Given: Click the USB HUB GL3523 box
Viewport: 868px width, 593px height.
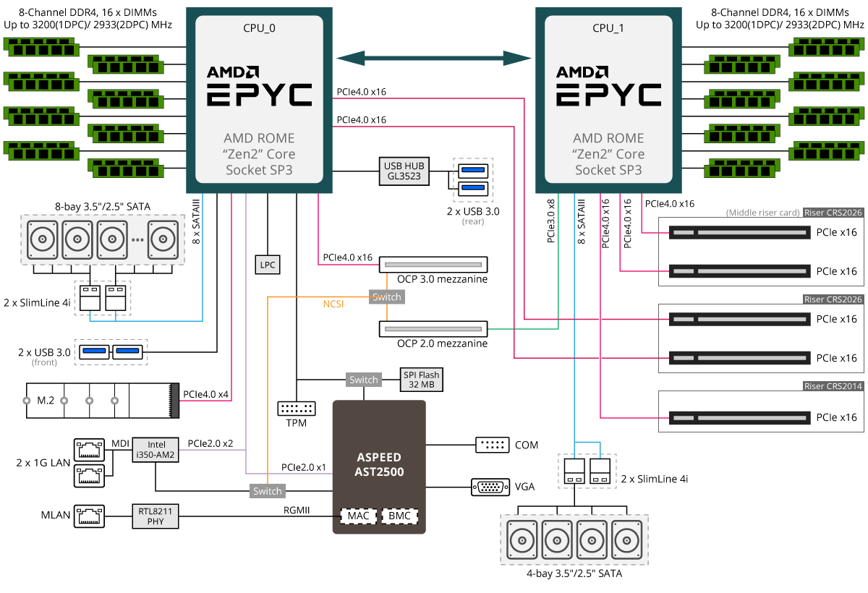Looking at the screenshot, I should tap(403, 171).
